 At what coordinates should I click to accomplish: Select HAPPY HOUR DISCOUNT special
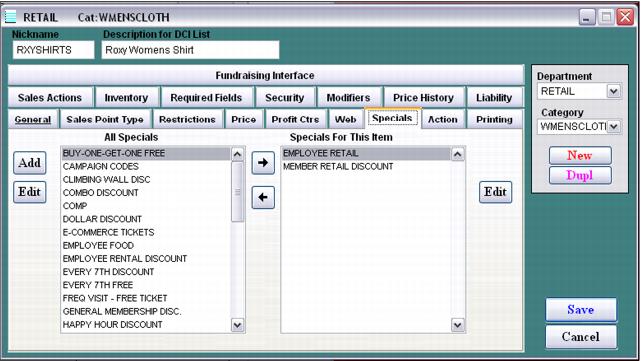tap(146, 325)
